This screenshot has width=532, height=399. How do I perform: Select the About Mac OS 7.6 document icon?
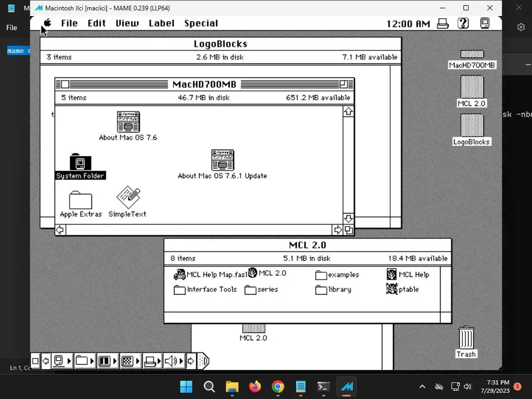pyautogui.click(x=128, y=122)
